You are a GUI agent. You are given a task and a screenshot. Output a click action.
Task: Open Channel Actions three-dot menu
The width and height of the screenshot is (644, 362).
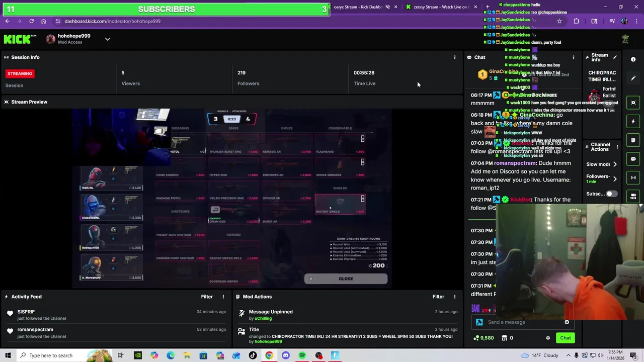(x=617, y=147)
